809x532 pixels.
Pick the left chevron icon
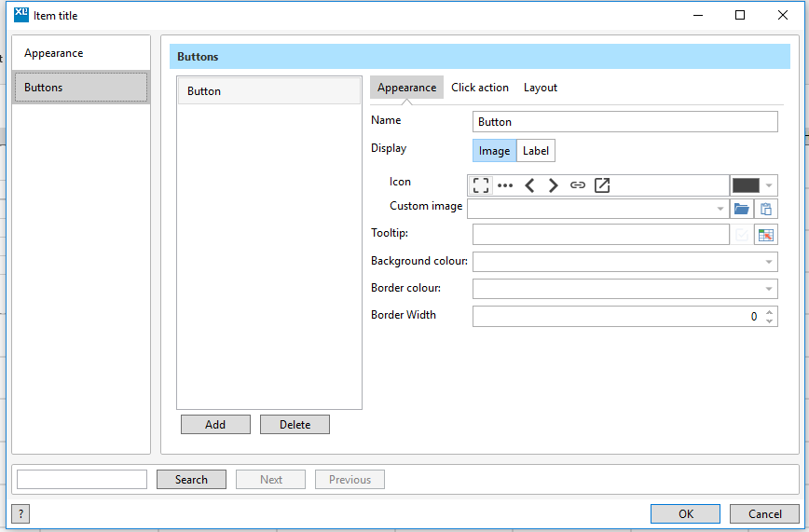529,185
